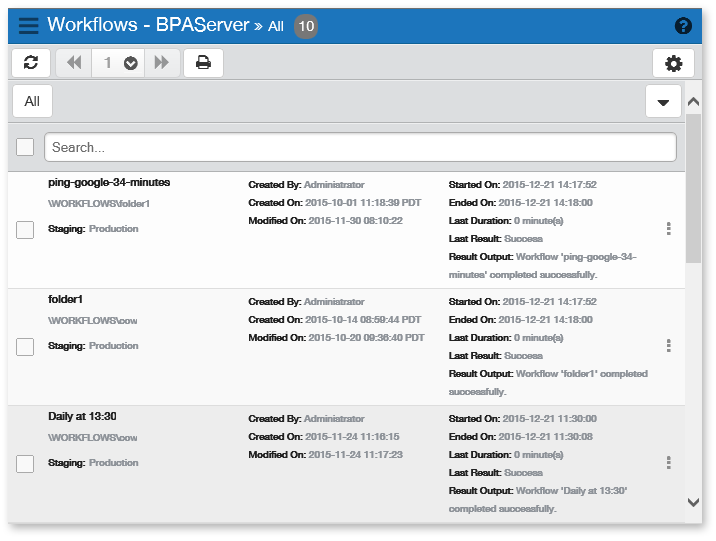Go to the next page of results
716x541 pixels.
[161, 63]
